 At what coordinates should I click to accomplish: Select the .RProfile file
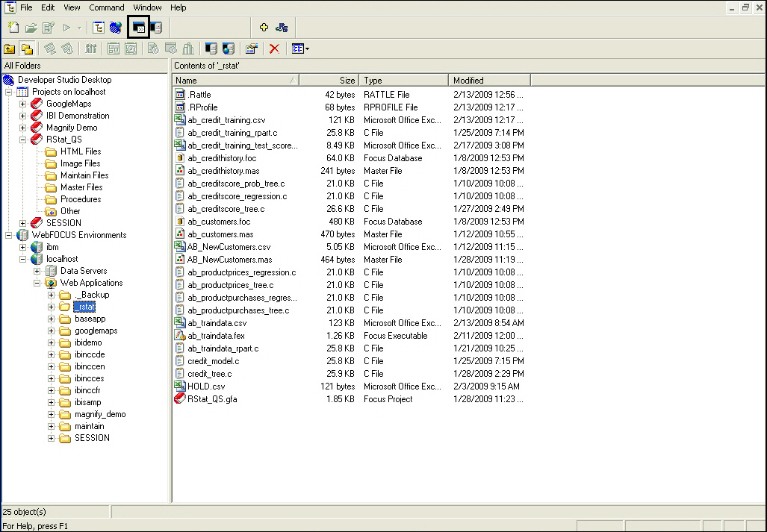(202, 107)
